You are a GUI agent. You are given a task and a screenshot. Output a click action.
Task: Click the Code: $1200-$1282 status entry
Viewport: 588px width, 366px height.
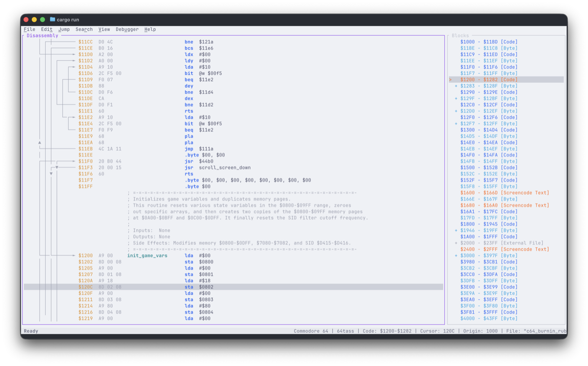[387, 331]
